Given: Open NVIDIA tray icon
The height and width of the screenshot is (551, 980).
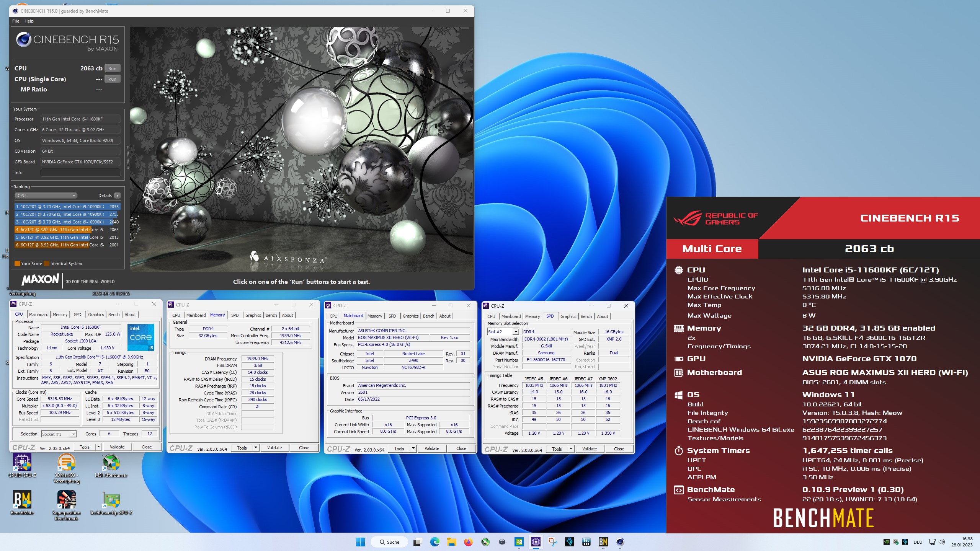Looking at the screenshot, I should pyautogui.click(x=886, y=542).
